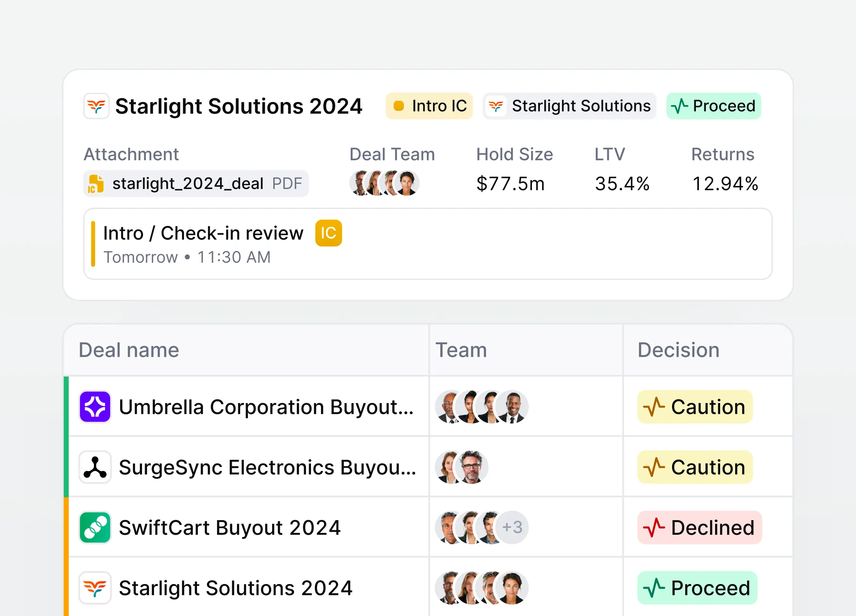The width and height of the screenshot is (856, 616).
Task: Click the SwiftCart green logo icon
Action: point(95,527)
